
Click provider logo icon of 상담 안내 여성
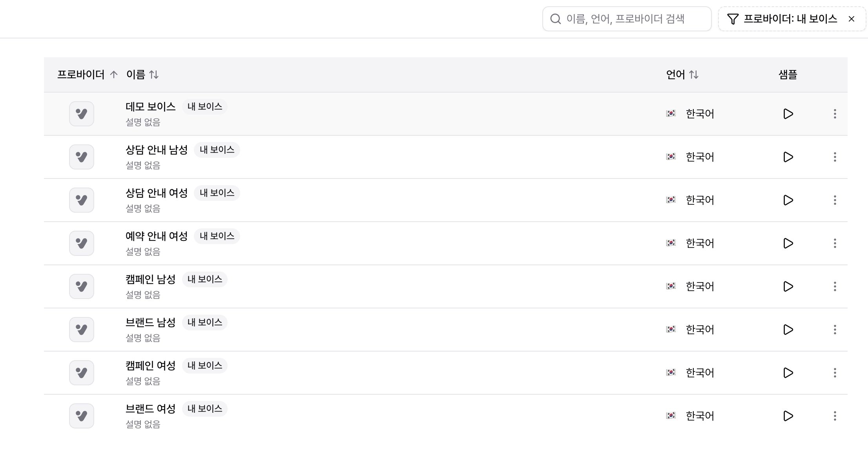click(x=82, y=200)
